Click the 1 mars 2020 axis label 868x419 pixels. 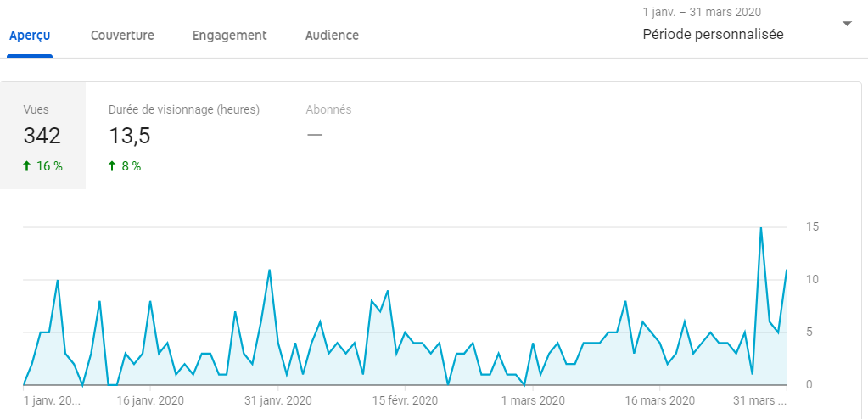[x=533, y=400]
